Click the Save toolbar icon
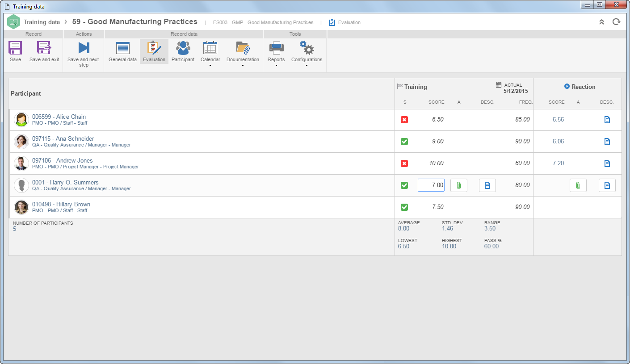The width and height of the screenshot is (630, 364). 15,48
